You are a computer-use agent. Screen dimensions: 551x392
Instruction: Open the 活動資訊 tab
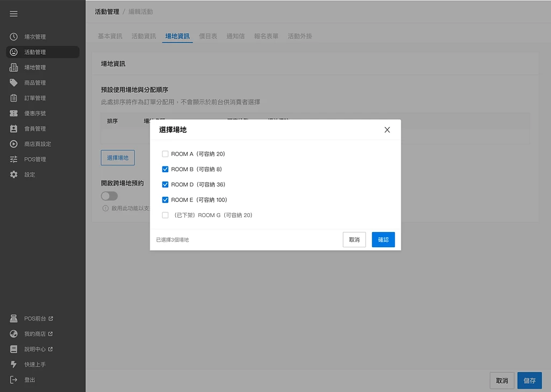point(144,36)
